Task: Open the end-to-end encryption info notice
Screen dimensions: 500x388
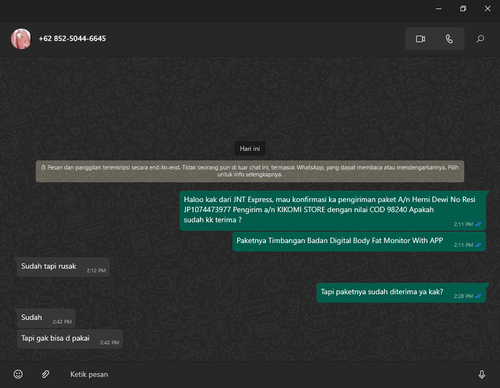Action: pos(250,171)
